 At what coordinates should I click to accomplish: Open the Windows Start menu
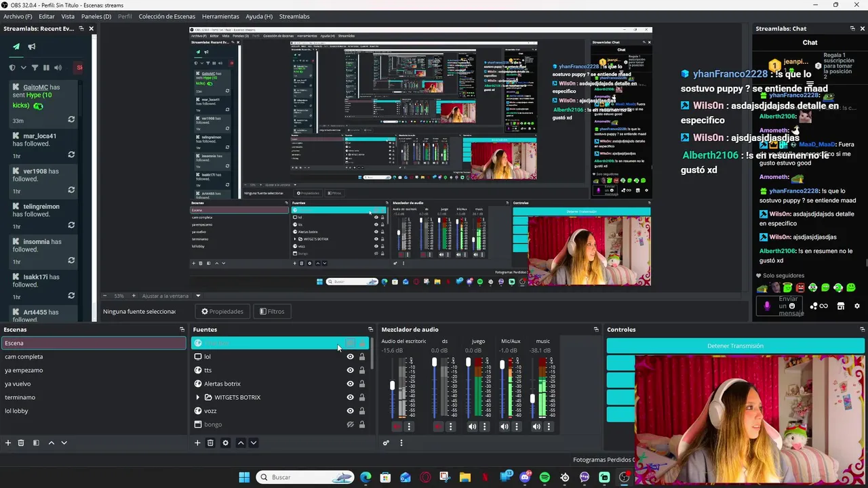[x=244, y=477]
